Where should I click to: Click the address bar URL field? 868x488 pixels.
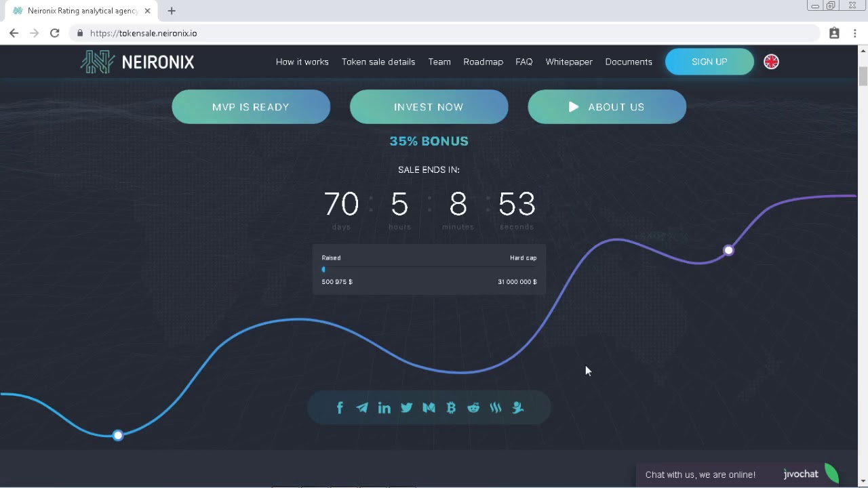pos(444,33)
